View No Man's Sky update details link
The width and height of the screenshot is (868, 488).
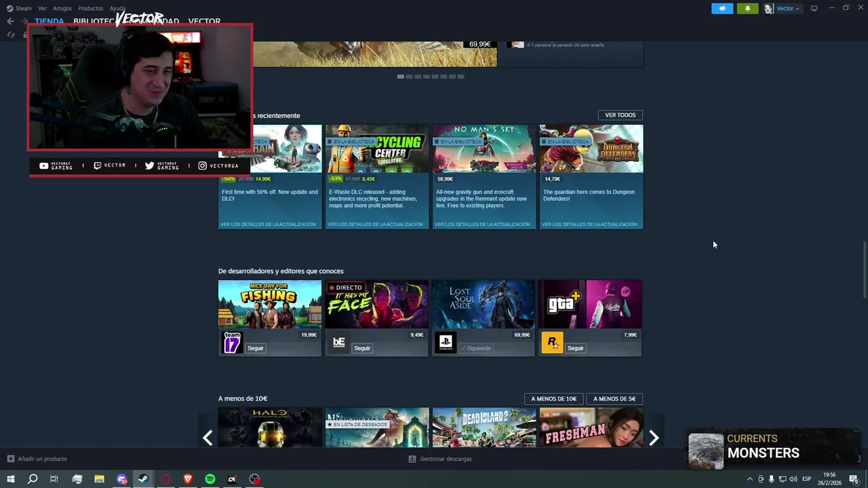pyautogui.click(x=482, y=224)
